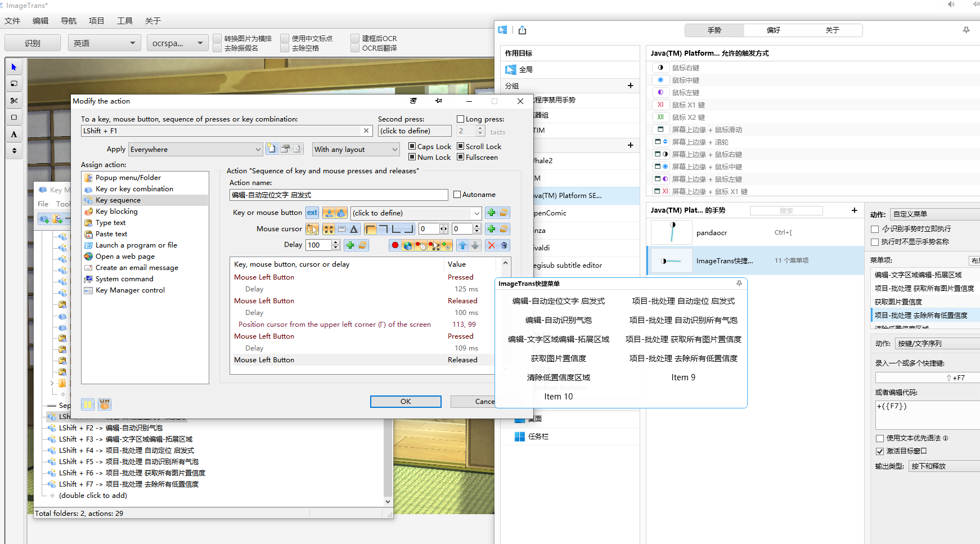Select the pandaocr gesture thumbnail
The width and height of the screenshot is (980, 544).
click(672, 232)
